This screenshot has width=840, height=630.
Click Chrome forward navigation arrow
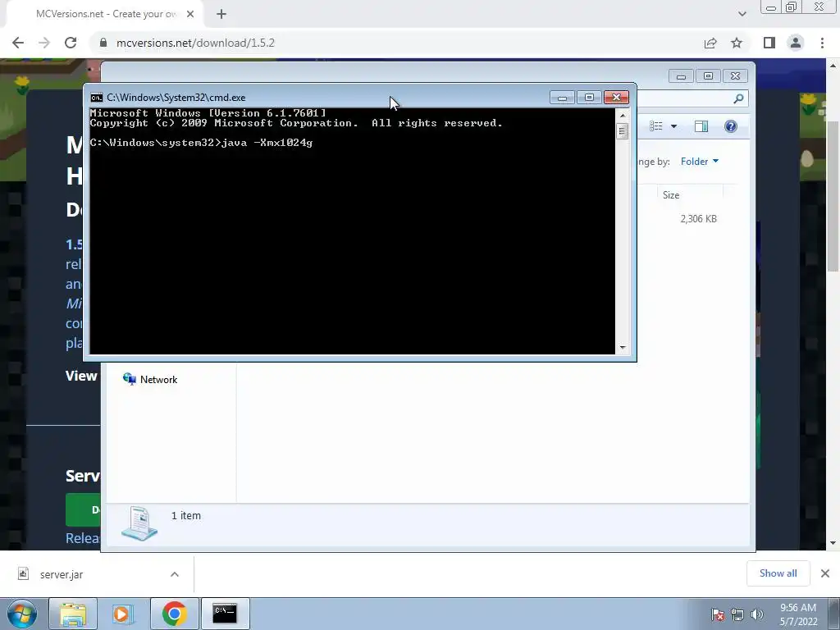(44, 43)
